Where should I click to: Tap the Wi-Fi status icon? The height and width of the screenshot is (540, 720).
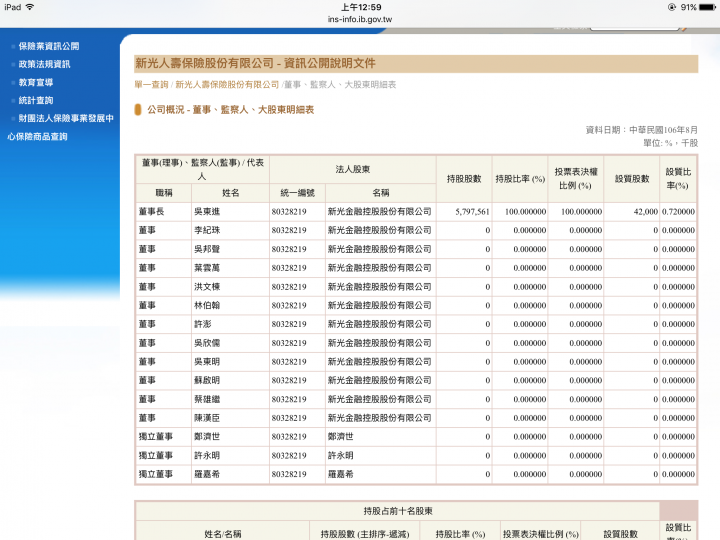pos(30,7)
